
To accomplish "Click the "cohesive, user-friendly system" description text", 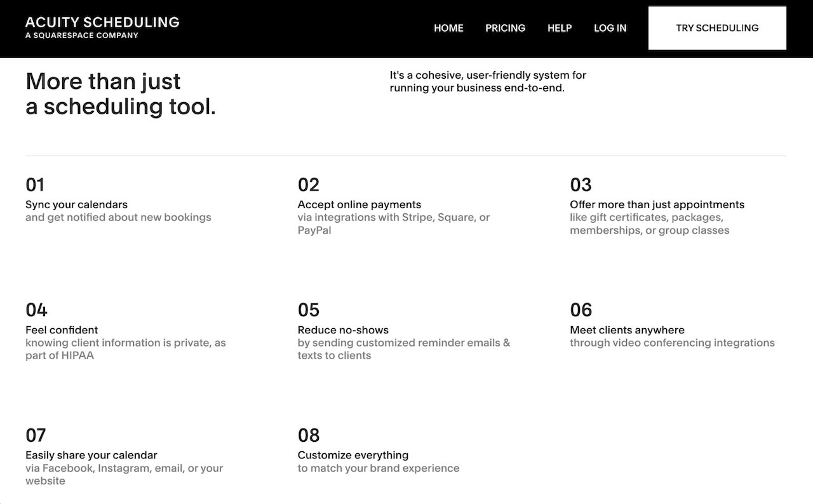I will [x=488, y=81].
